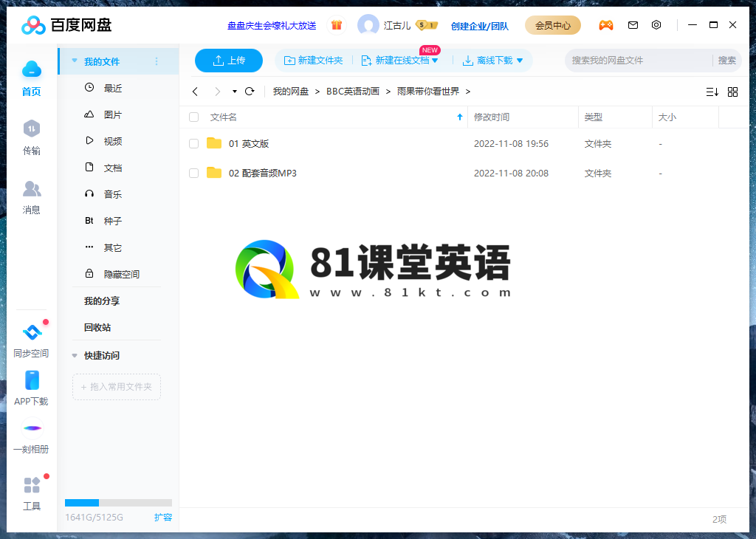
Task: Collapse the 快捷访问 section
Action: pos(75,356)
